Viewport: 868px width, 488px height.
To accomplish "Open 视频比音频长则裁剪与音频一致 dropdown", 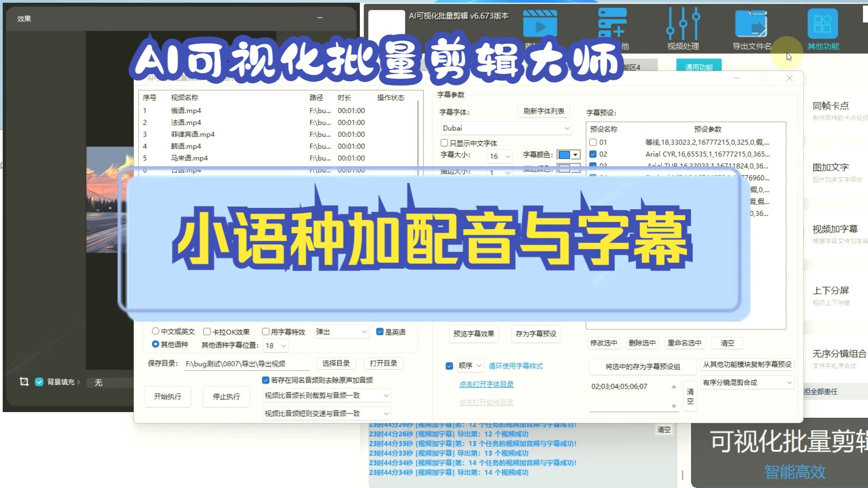I will (327, 395).
